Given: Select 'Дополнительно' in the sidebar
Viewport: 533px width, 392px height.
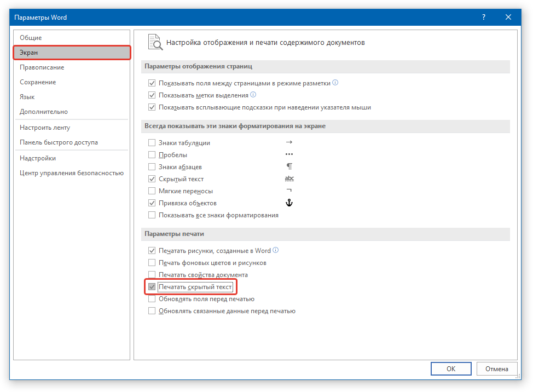Looking at the screenshot, I should (x=44, y=112).
